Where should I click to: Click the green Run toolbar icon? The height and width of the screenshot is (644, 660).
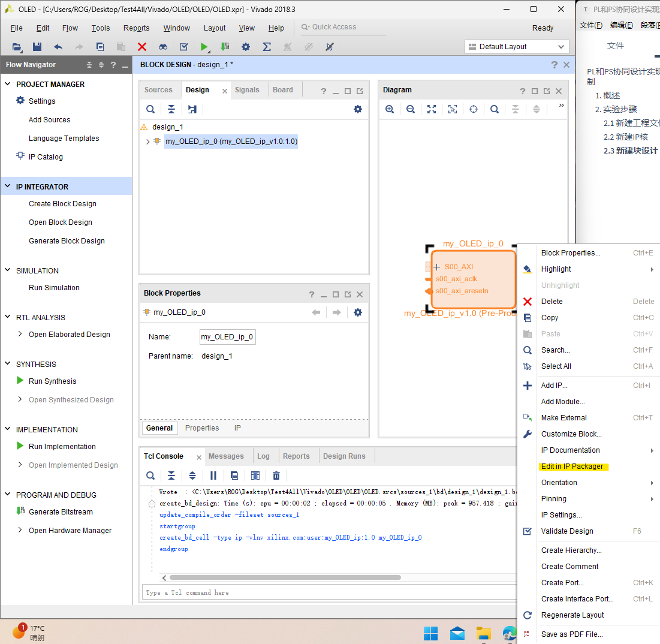click(204, 47)
